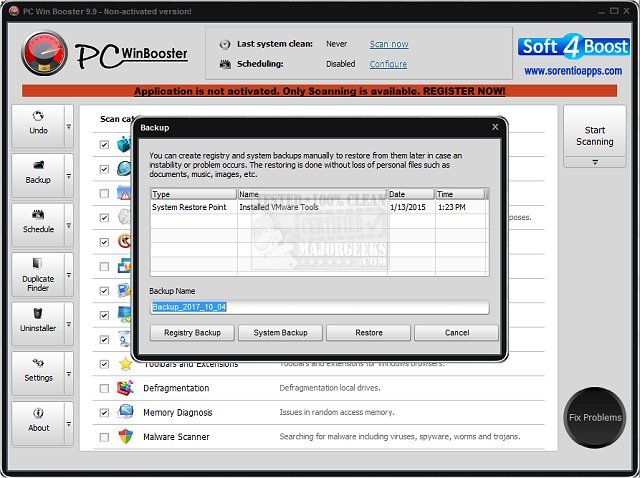Open the dropdown arrow under Start Scanning

point(595,162)
